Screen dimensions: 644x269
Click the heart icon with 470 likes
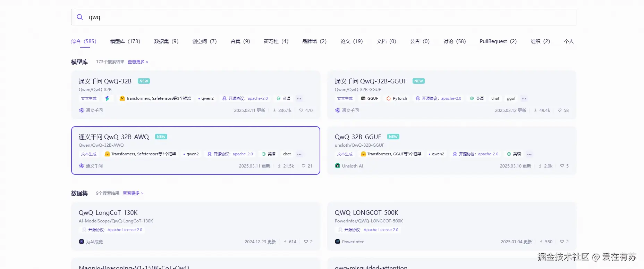(x=301, y=110)
